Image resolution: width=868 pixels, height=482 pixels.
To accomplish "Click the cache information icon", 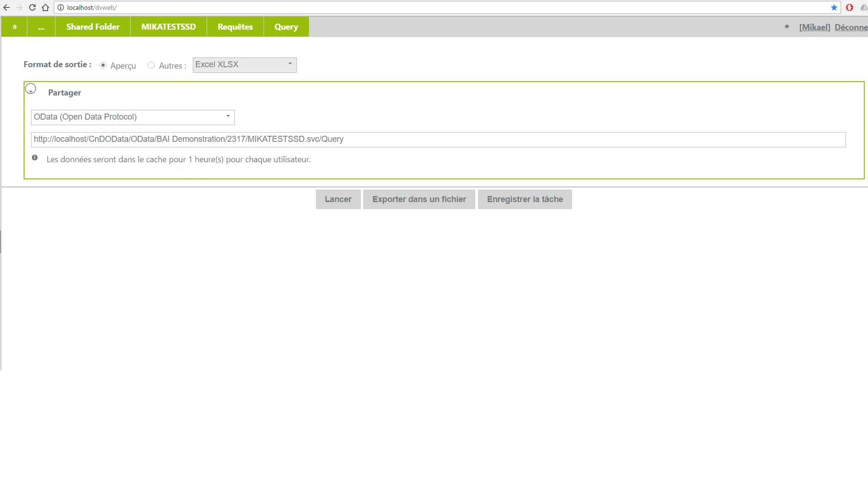I will 35,158.
